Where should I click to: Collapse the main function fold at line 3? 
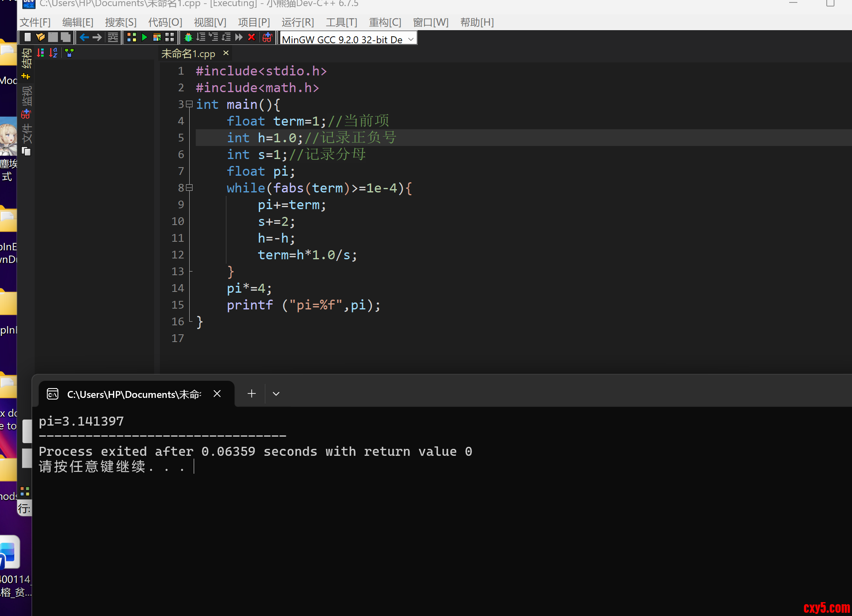(189, 104)
